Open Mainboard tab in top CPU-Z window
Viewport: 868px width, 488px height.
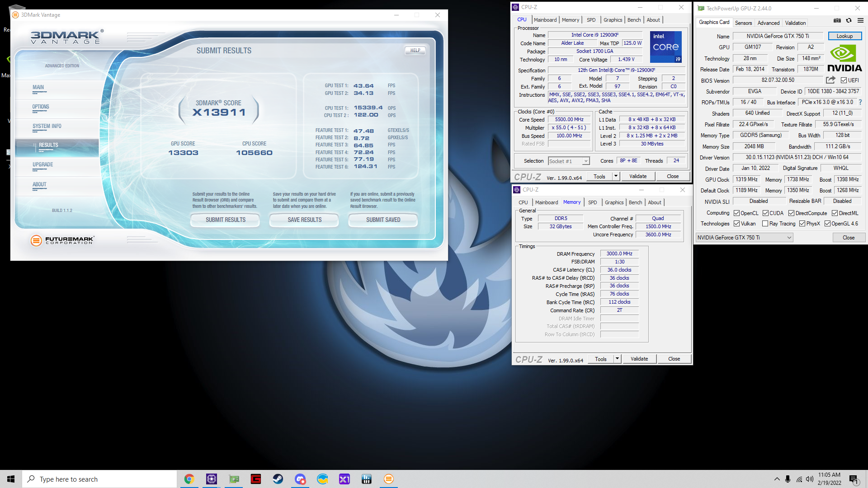point(545,20)
